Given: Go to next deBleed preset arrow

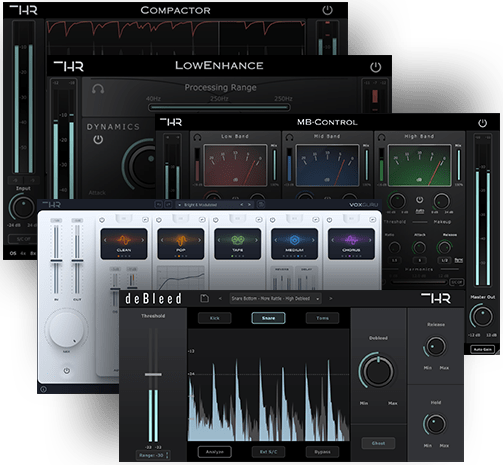Looking at the screenshot, I should pyautogui.click(x=331, y=299).
